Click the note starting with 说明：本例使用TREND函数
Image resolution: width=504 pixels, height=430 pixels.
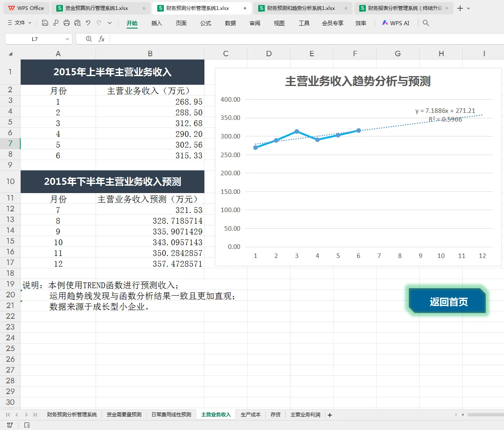coord(101,285)
